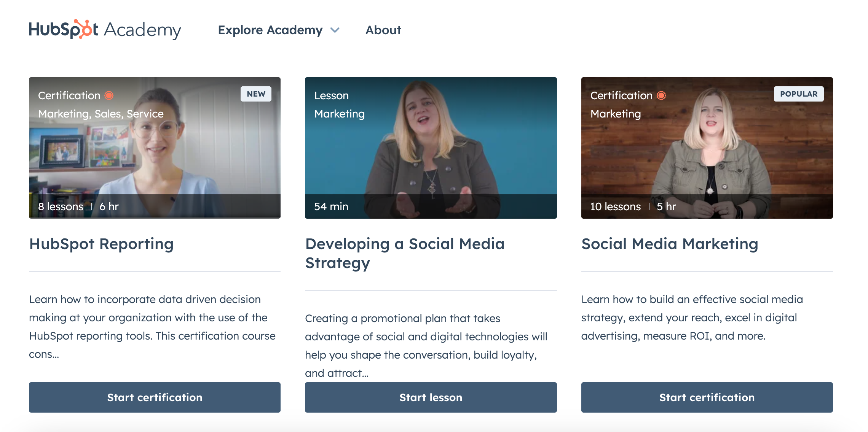Click the 54 min duration label

pos(331,206)
